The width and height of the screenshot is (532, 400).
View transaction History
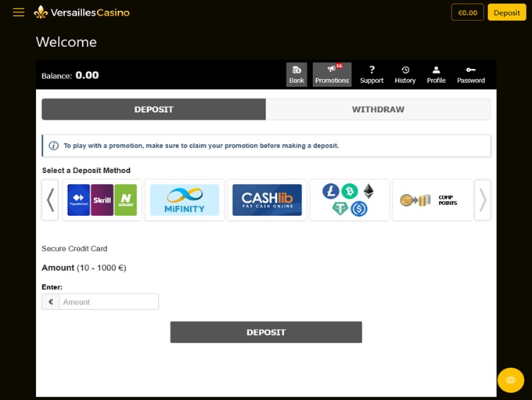(405, 74)
